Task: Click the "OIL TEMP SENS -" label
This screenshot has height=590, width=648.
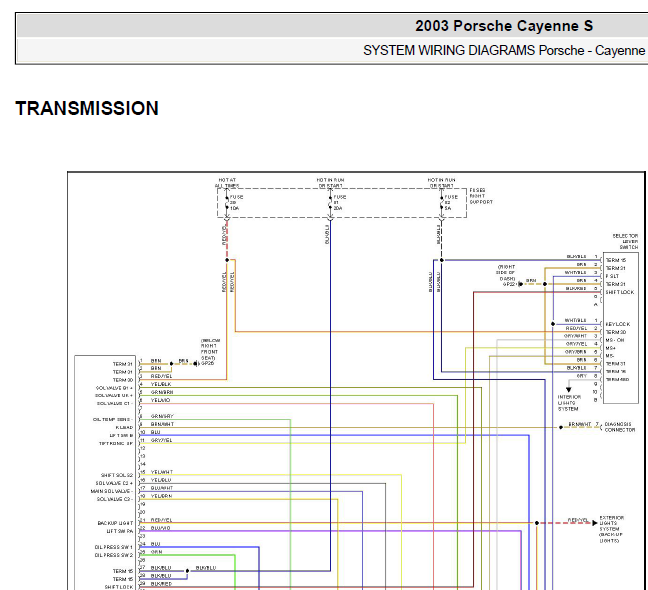Action: [113, 419]
